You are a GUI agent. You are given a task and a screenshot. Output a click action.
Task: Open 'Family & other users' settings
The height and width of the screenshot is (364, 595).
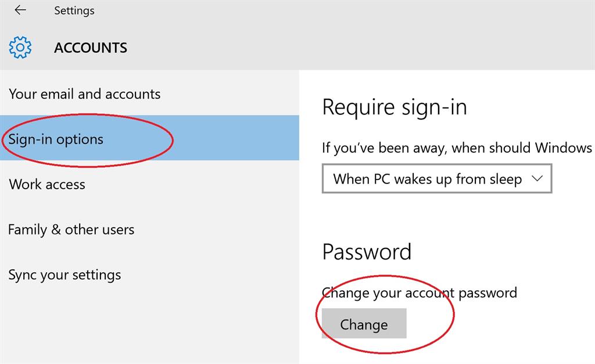click(x=71, y=230)
